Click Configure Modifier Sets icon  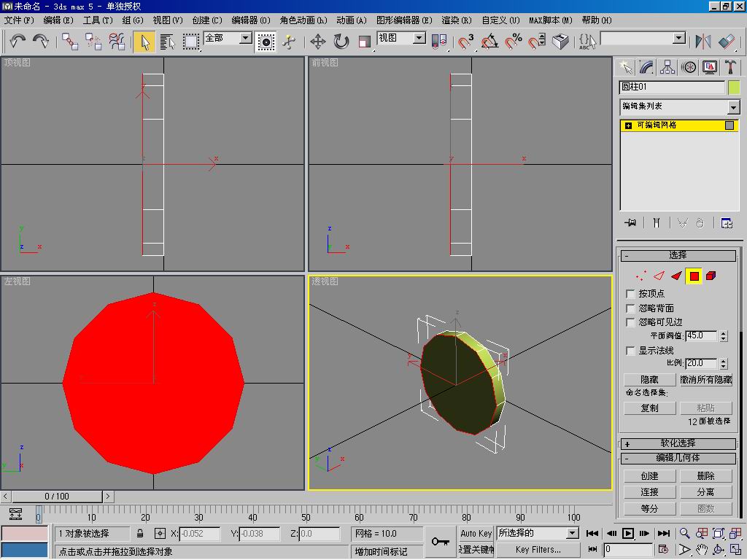[x=727, y=222]
